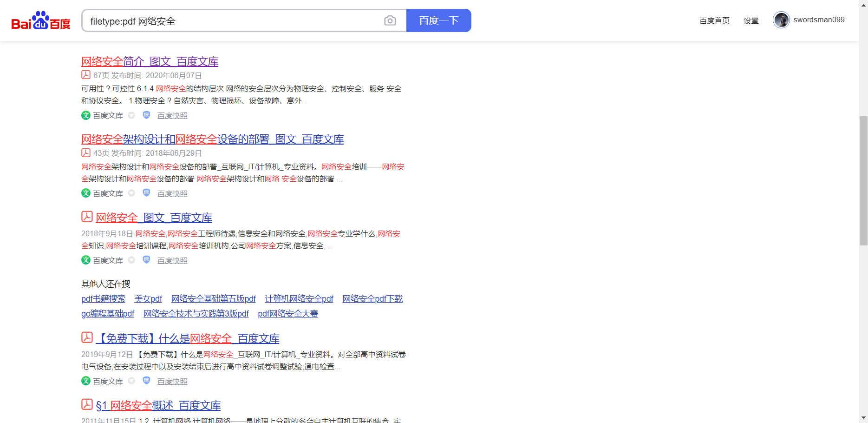Click the blue shield icon under 网络安全简介 result
Image resolution: width=868 pixels, height=423 pixels.
[x=146, y=115]
